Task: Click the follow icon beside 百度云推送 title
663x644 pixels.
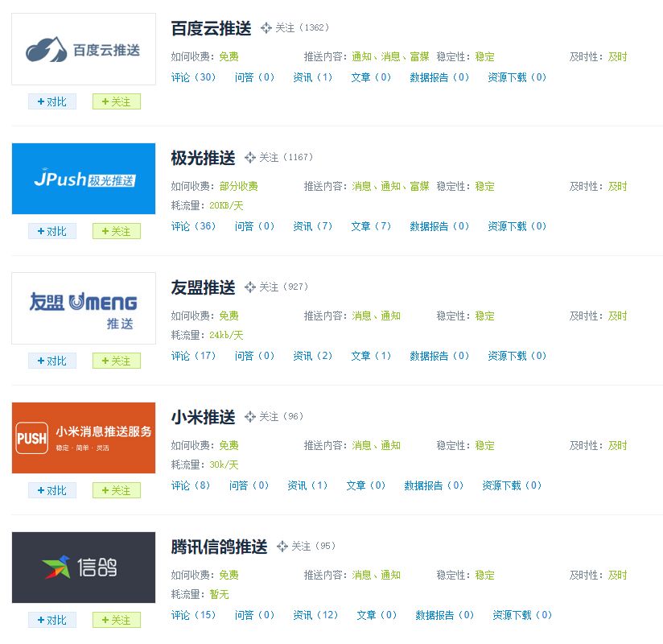Action: click(x=266, y=28)
